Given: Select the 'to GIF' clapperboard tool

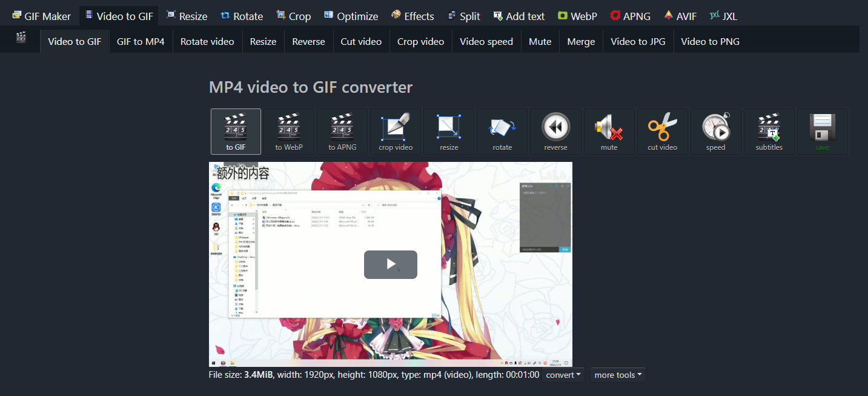Looking at the screenshot, I should point(236,132).
